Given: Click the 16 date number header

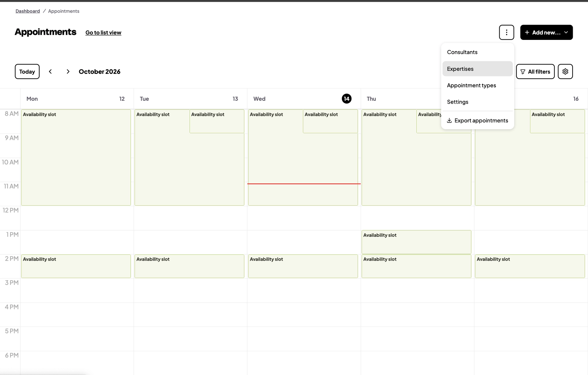Looking at the screenshot, I should coord(576,99).
